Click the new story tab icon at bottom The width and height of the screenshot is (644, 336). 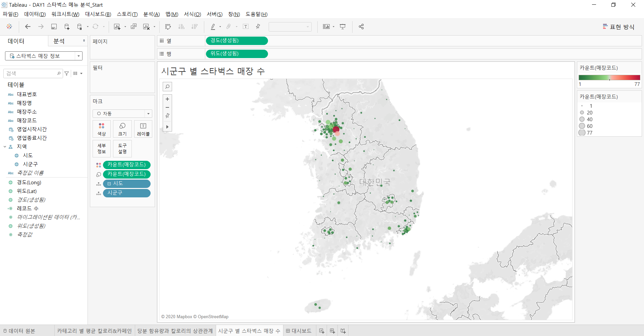343,331
